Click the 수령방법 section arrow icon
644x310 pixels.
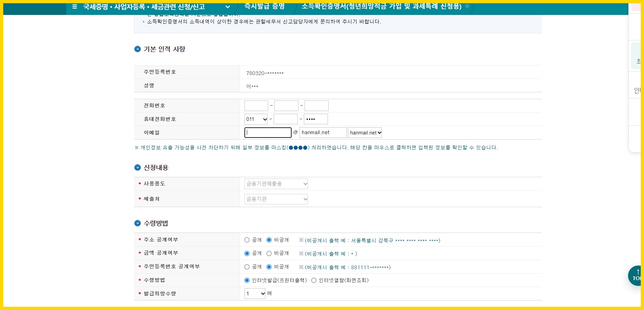coord(137,223)
